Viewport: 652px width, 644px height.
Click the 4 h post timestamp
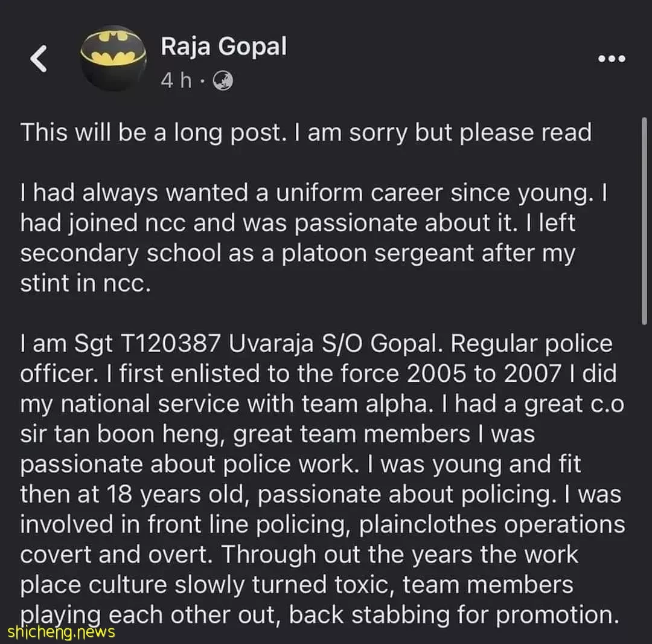[x=176, y=80]
